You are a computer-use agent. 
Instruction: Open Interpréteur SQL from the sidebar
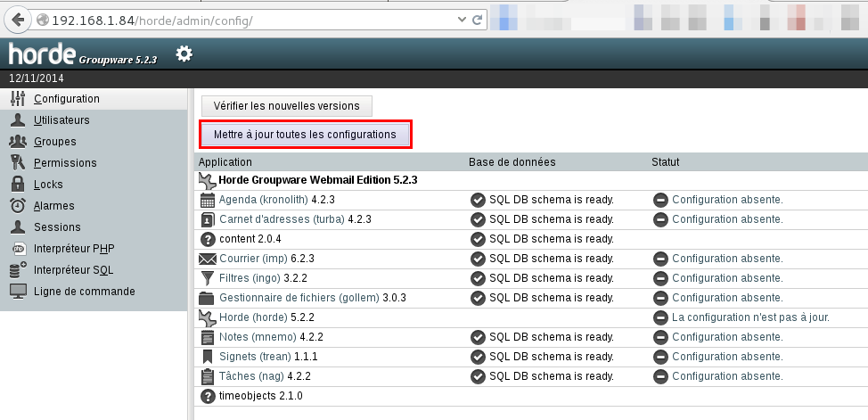click(73, 270)
